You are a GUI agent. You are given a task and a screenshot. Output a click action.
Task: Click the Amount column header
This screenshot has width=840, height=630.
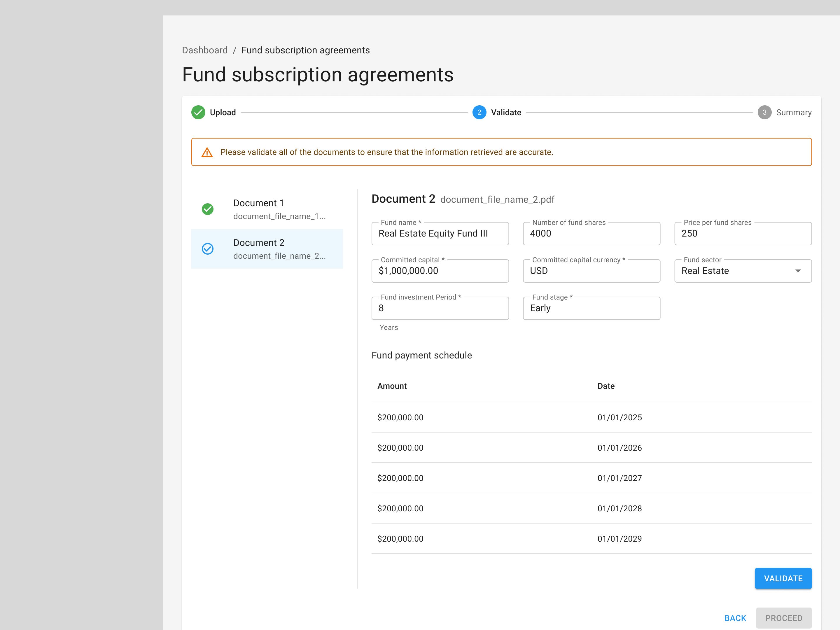[x=392, y=386]
